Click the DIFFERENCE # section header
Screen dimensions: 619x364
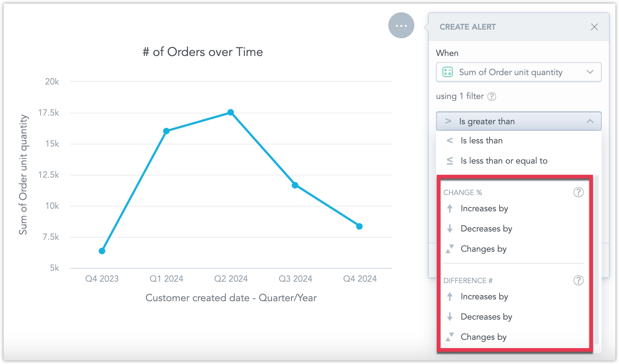pyautogui.click(x=468, y=281)
